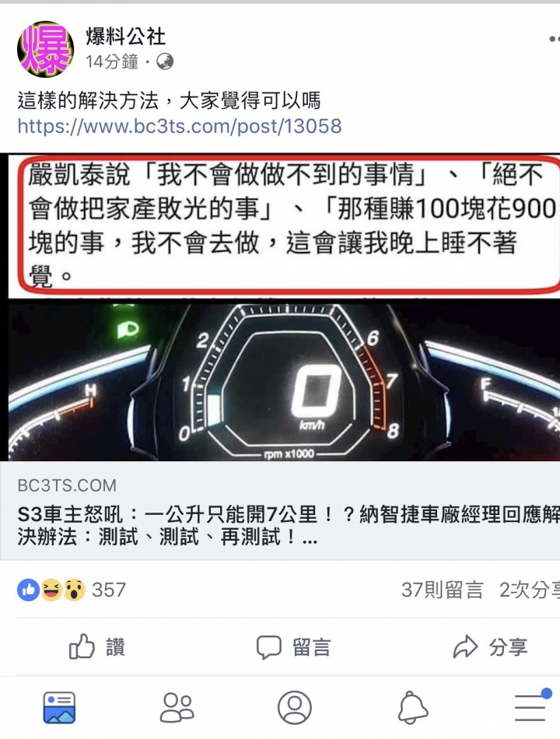This screenshot has height=739, width=560.
Task: Switch to the Friends tab
Action: click(177, 707)
